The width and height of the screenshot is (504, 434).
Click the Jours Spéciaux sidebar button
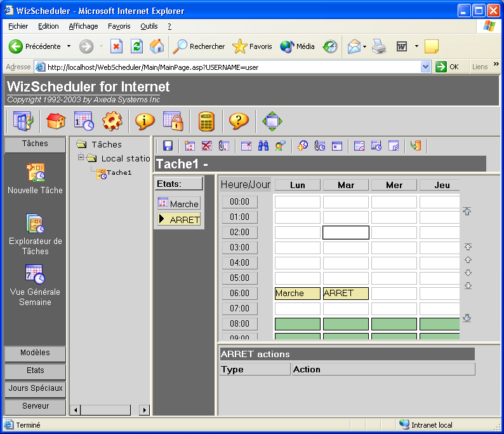click(35, 388)
